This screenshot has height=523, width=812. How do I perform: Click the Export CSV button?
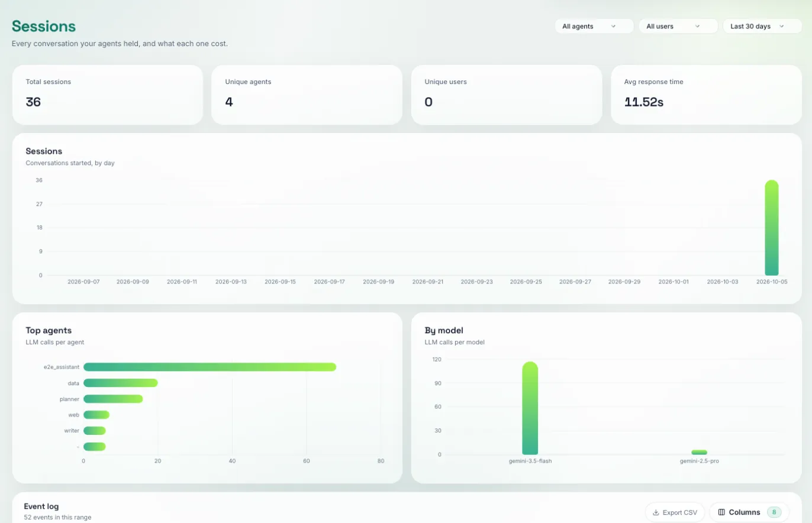pos(675,512)
